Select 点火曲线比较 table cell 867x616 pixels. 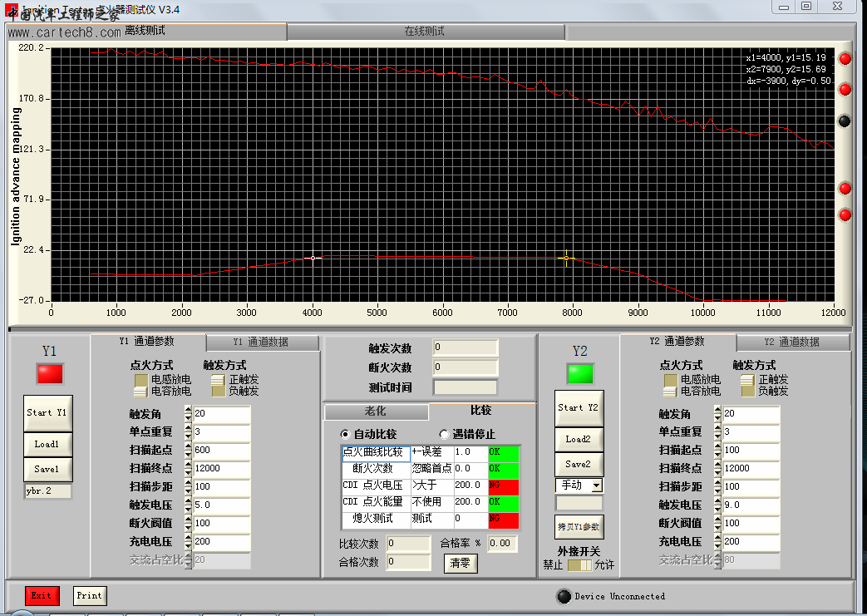(376, 453)
